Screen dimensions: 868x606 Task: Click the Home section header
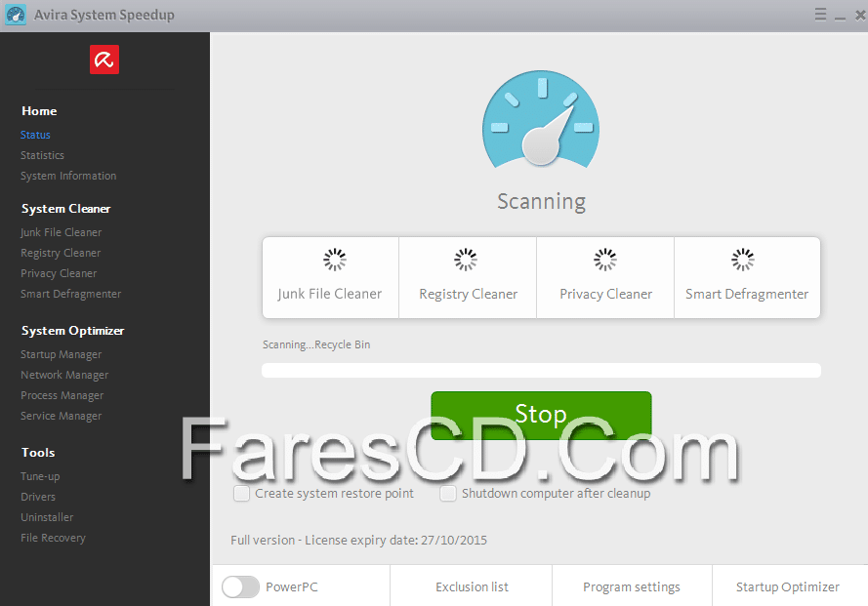39,110
